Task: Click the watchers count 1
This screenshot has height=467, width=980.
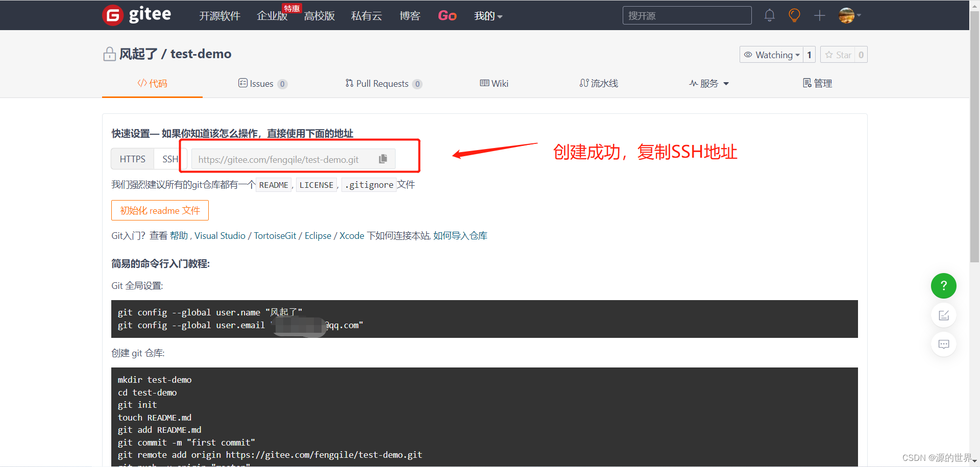Action: click(809, 55)
